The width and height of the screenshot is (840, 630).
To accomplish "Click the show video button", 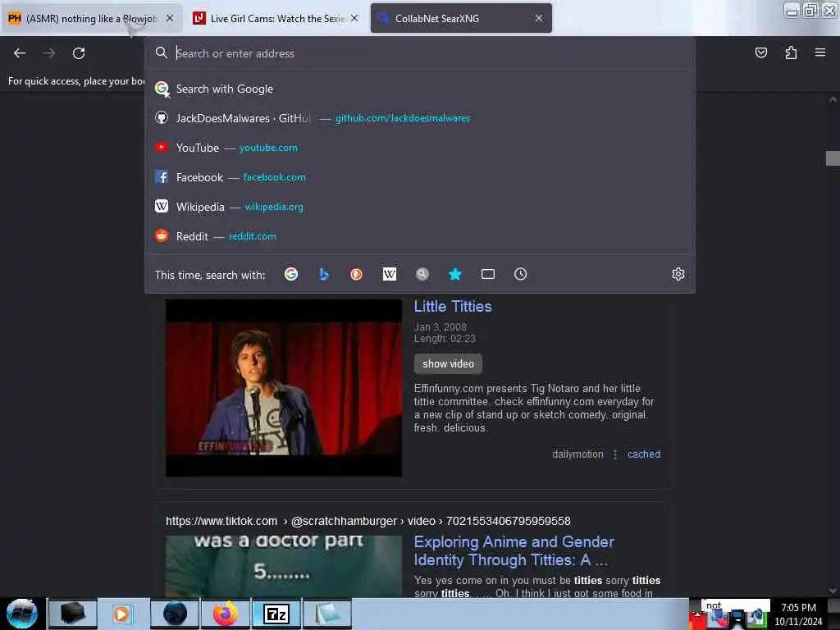I will click(x=448, y=363).
